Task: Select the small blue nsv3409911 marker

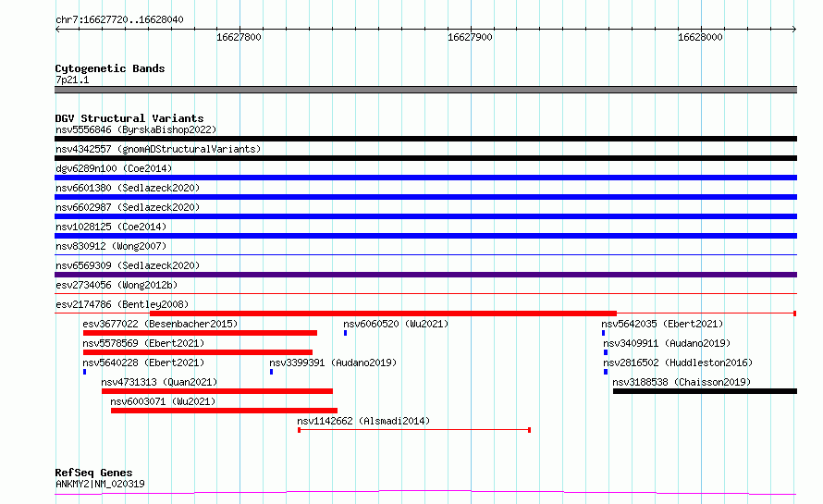Action: coord(606,352)
